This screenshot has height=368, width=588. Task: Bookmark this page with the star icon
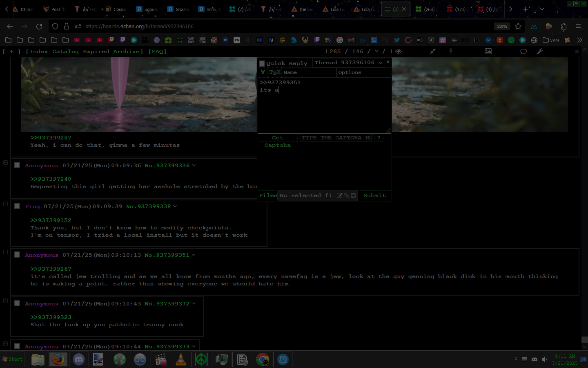518,26
